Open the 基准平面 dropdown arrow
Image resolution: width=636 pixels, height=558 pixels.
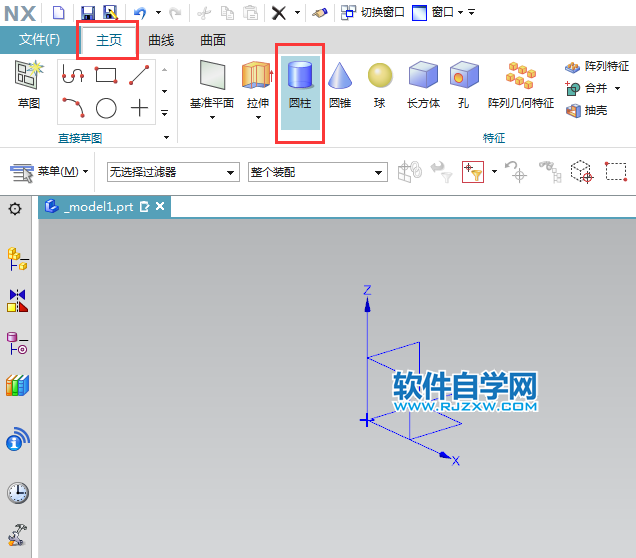[212, 118]
